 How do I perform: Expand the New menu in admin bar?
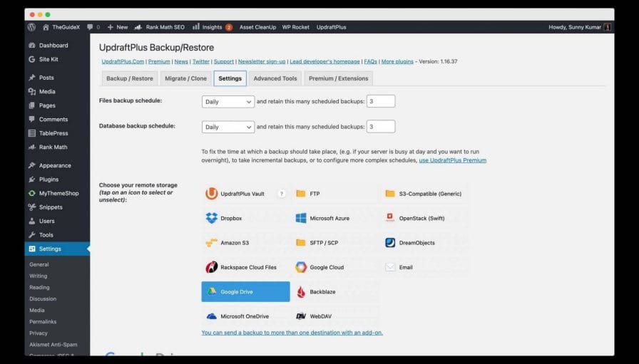point(118,27)
